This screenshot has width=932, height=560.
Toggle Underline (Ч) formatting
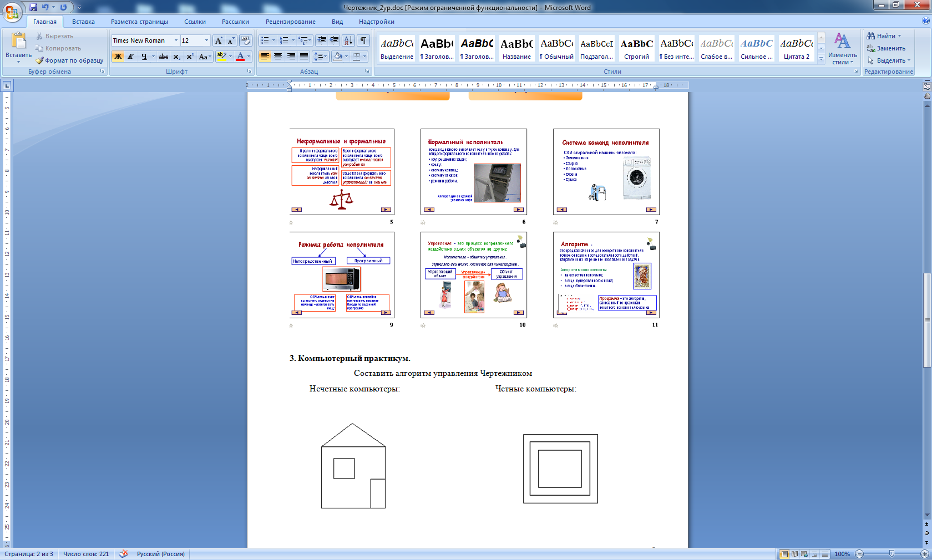144,57
